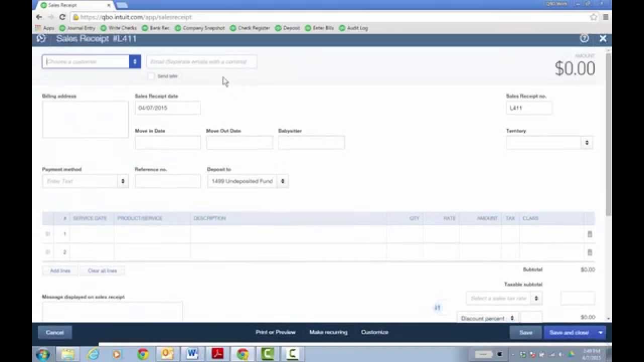
Task: Open the Write Checks bookmark
Action: 118,28
